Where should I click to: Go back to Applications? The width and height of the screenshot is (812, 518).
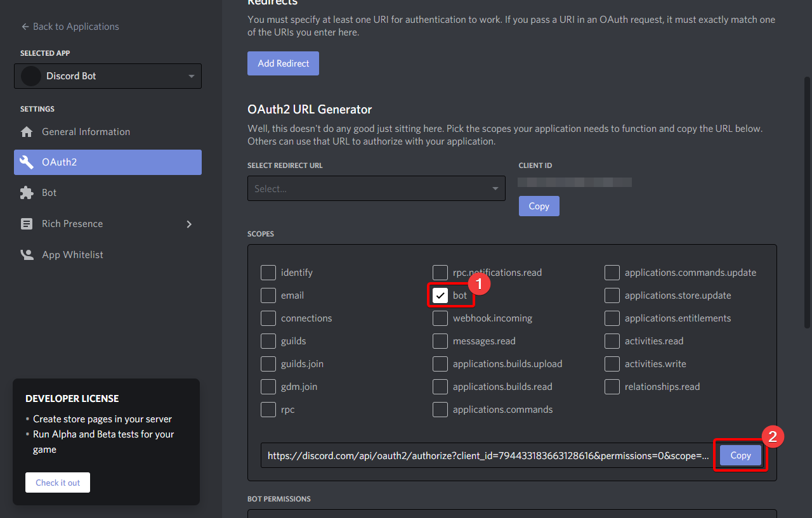[x=70, y=27]
